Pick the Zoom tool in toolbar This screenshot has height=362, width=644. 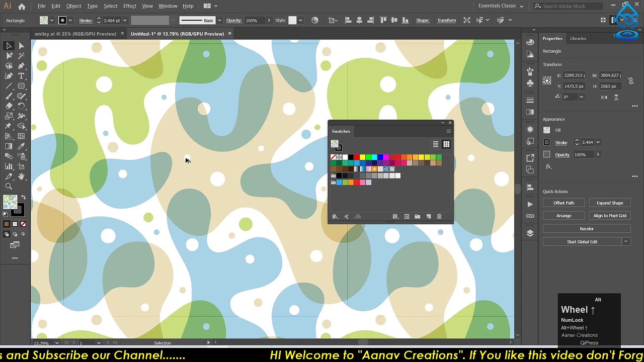tap(9, 187)
